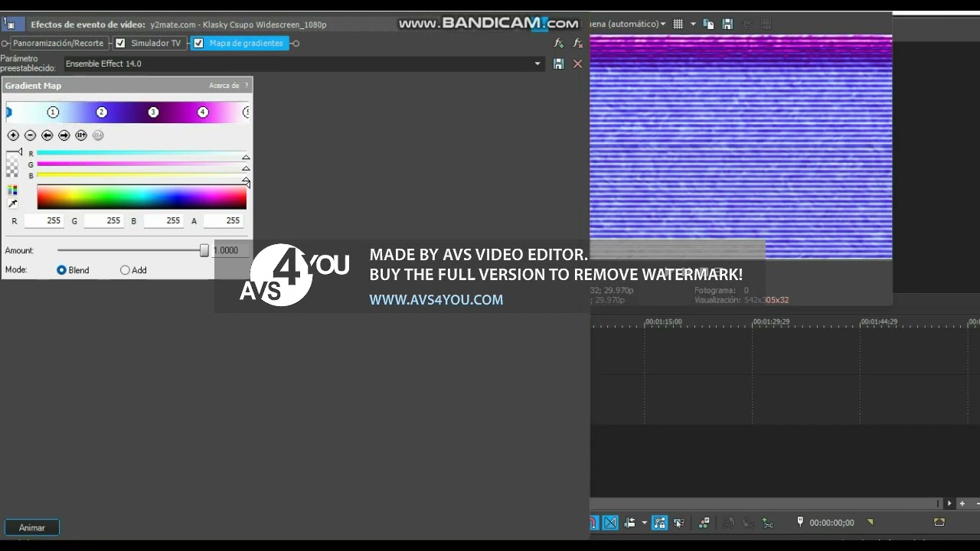Viewport: 980px width, 551px height.
Task: Click the green channel G slider
Action: 142,164
